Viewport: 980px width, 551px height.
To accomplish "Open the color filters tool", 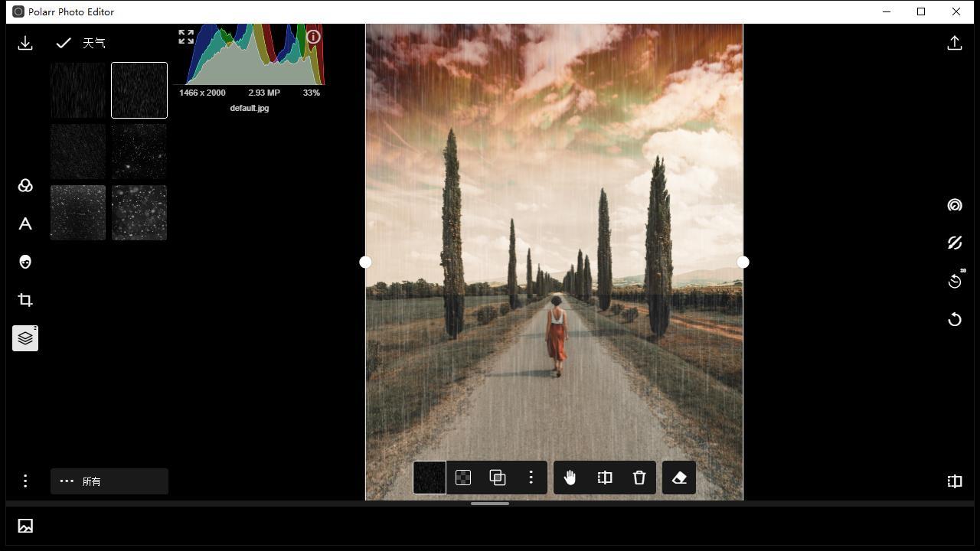I will pos(25,186).
